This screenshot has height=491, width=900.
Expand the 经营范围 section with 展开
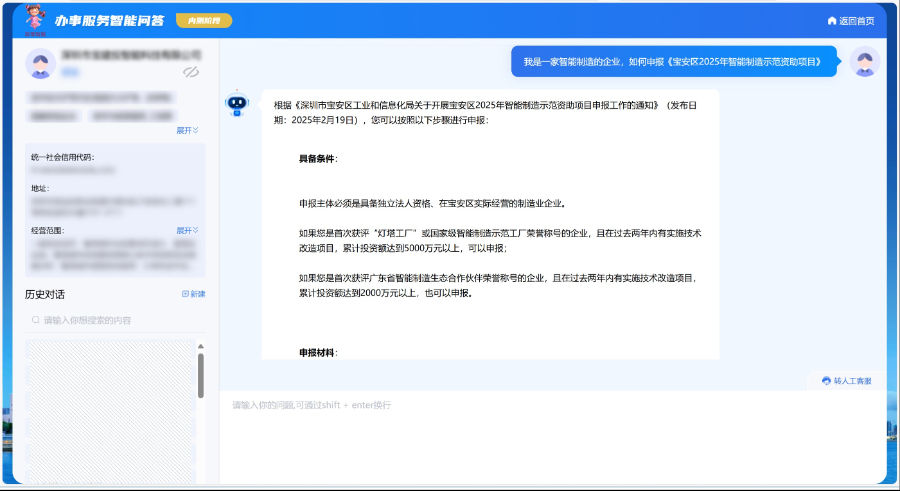187,230
